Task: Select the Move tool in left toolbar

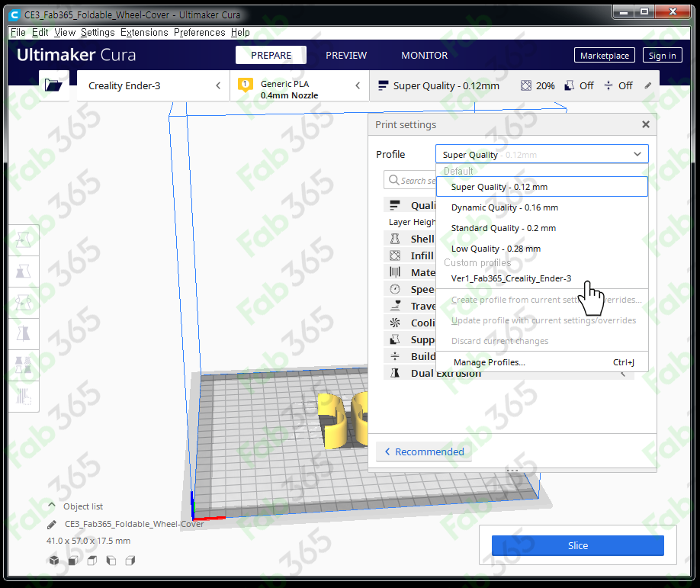Action: [24, 240]
